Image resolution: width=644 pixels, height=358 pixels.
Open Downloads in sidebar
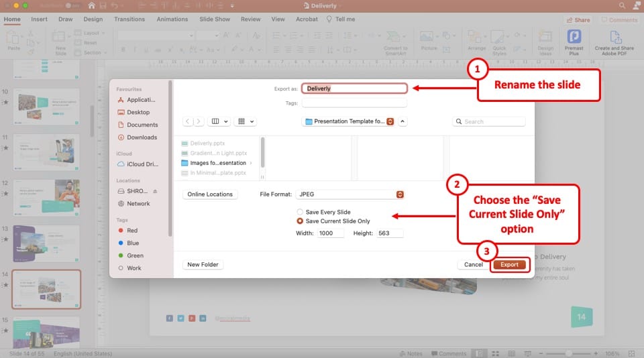(x=138, y=137)
